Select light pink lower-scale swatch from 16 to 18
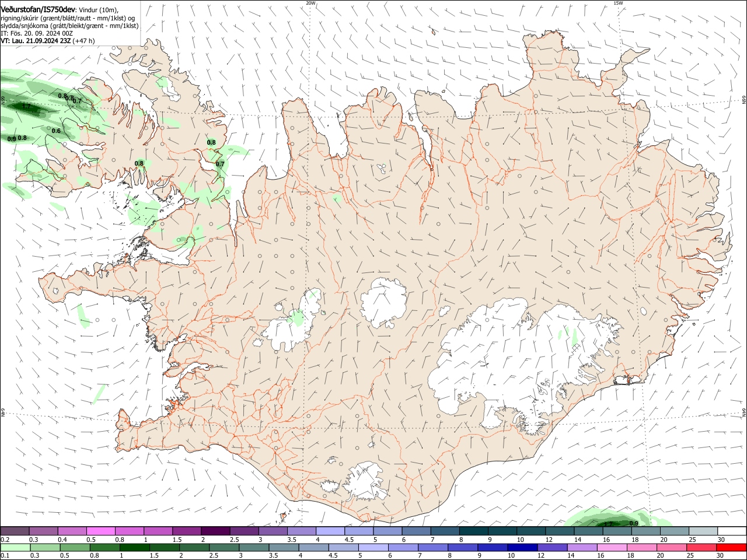 [611, 547]
